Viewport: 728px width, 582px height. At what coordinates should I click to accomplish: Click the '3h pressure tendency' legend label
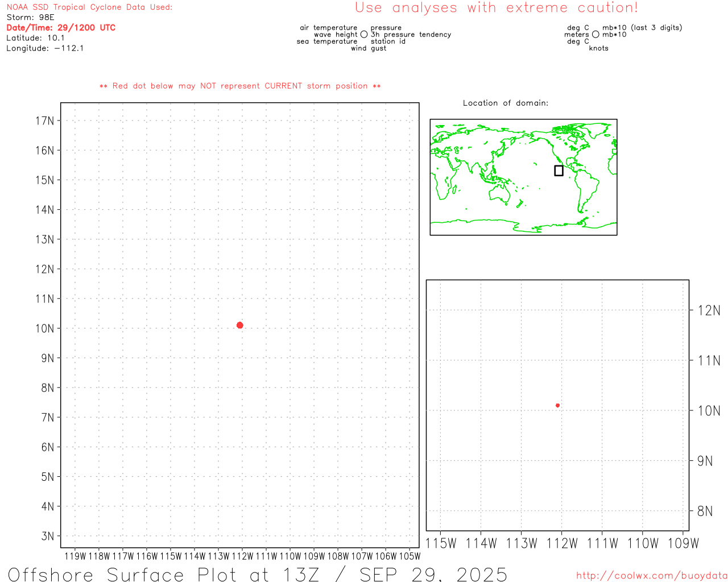[x=411, y=35]
